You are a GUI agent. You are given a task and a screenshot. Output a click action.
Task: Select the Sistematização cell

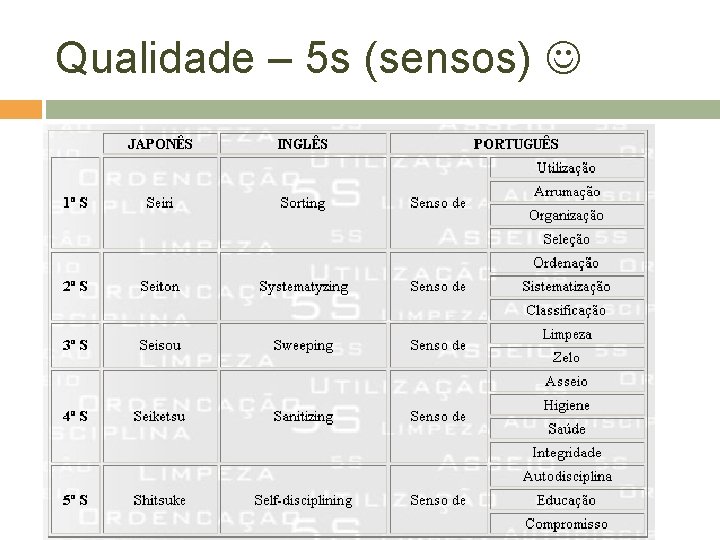[x=567, y=287]
